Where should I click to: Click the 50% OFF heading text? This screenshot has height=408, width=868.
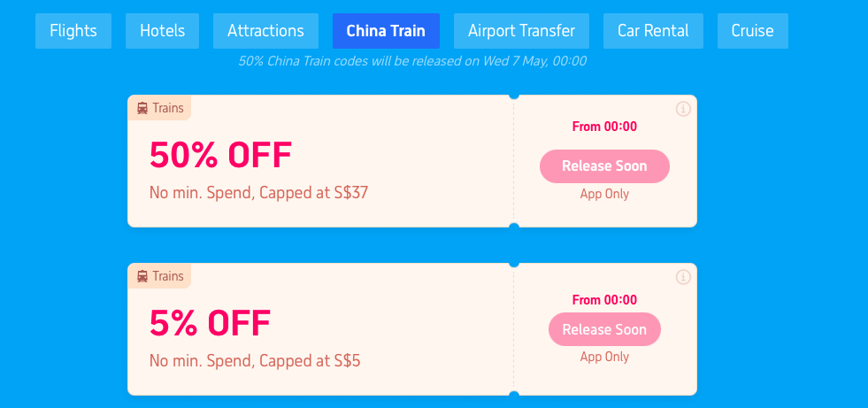coord(220,156)
